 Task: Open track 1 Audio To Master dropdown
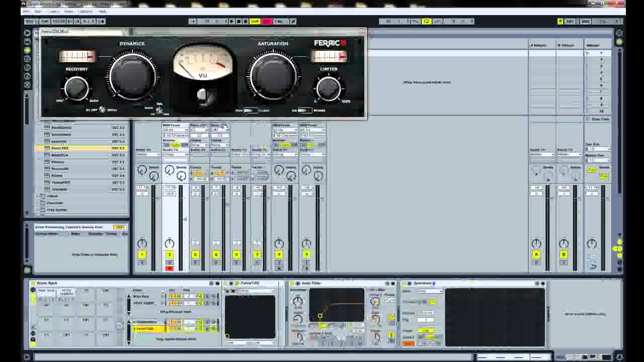(148, 154)
